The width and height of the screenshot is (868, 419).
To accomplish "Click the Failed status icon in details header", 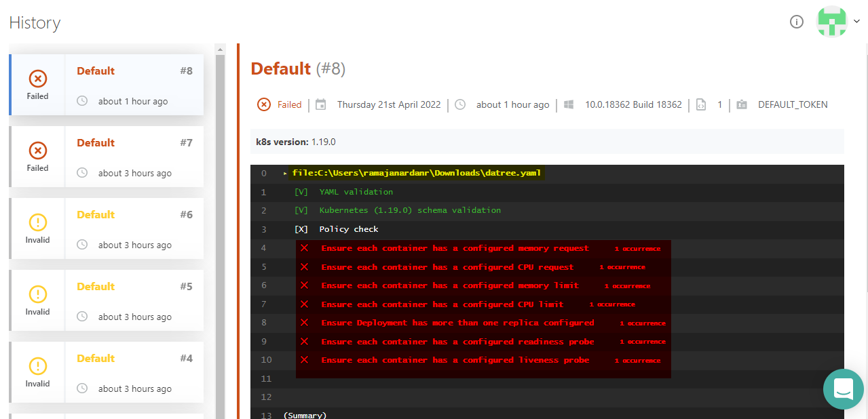I will (x=264, y=104).
